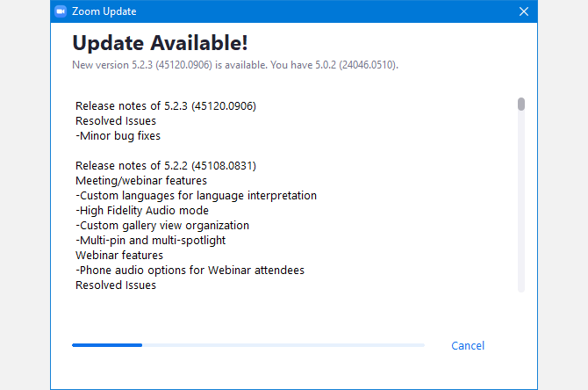Viewport: 588px width, 390px height.
Task: Click the Zoom camera icon in title bar
Action: 61,11
